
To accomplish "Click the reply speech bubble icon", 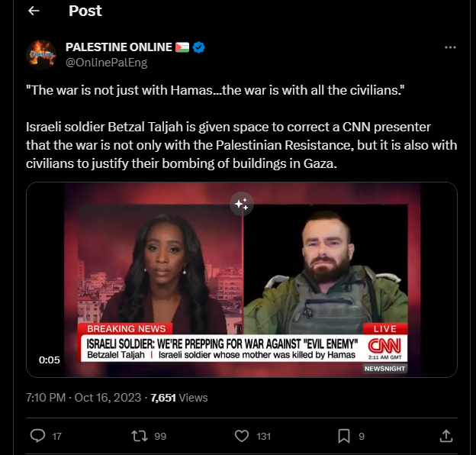I will [37, 436].
